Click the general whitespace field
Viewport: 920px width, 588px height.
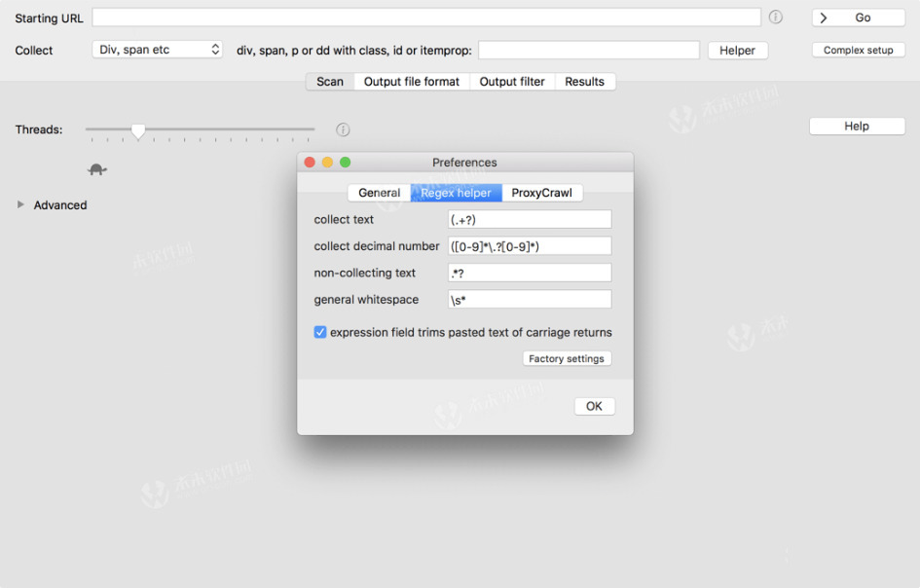(530, 299)
